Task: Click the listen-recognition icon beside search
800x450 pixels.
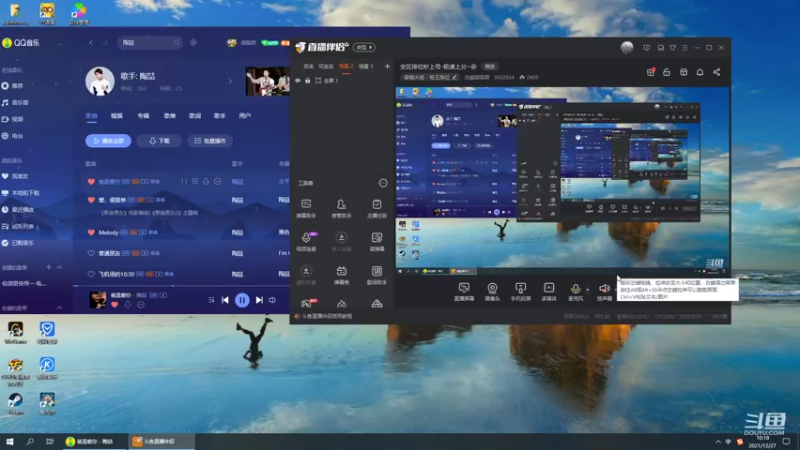Action: (193, 43)
